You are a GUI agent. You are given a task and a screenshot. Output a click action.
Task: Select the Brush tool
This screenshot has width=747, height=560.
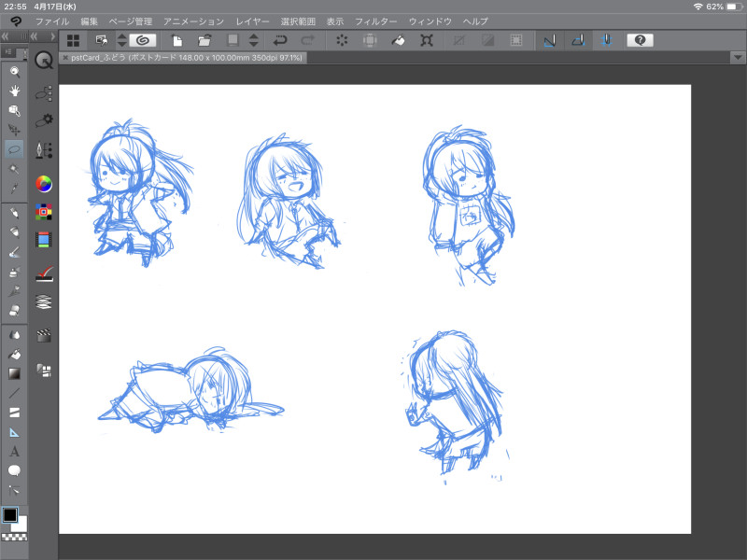[15, 252]
